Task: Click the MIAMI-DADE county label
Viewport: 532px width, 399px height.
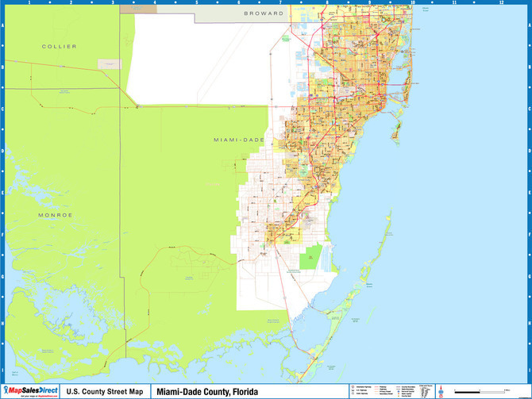Action: click(239, 140)
